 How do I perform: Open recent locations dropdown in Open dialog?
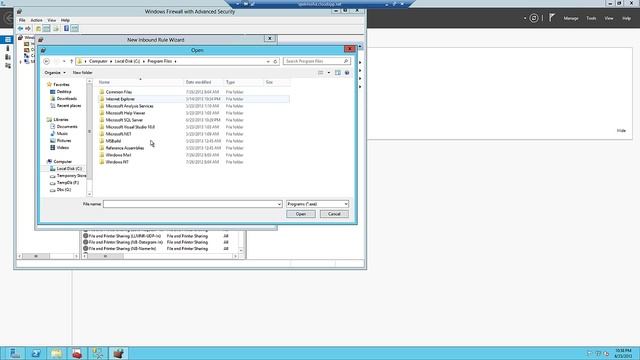coord(64,61)
